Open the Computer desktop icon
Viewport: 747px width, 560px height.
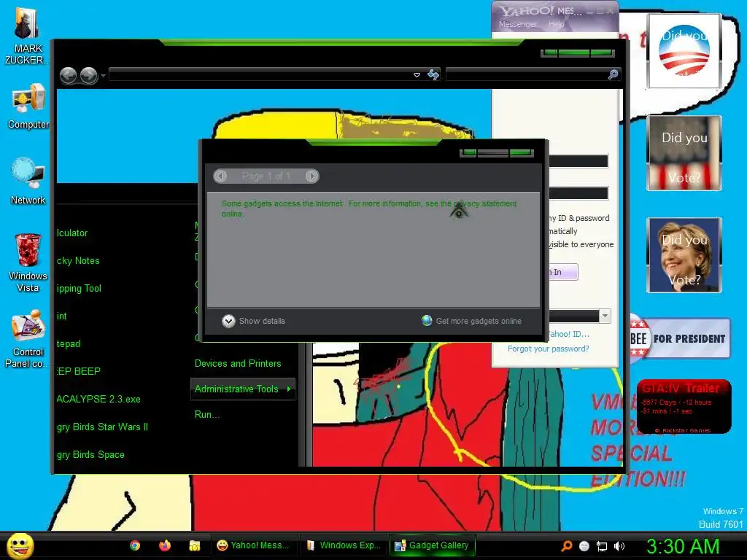point(28,106)
